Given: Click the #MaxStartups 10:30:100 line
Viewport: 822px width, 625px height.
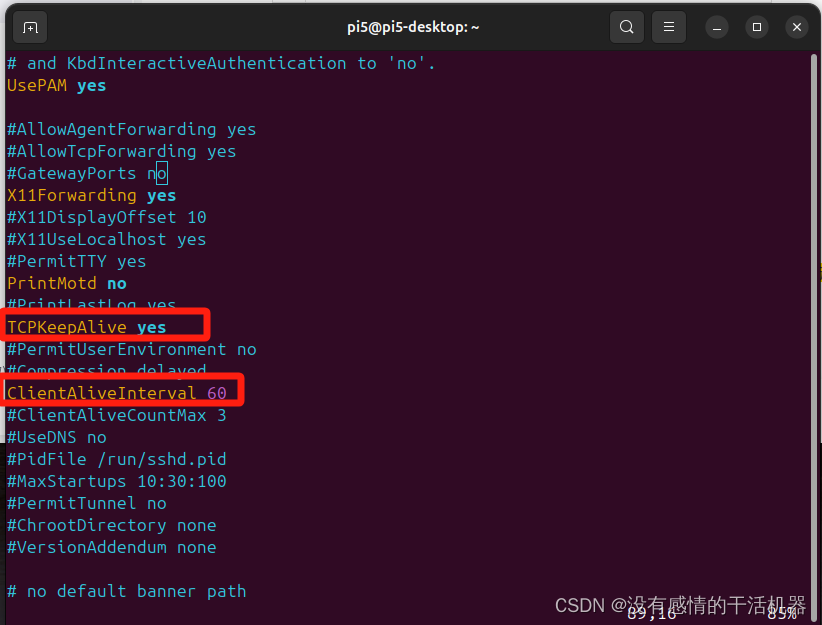Looking at the screenshot, I should [x=116, y=481].
